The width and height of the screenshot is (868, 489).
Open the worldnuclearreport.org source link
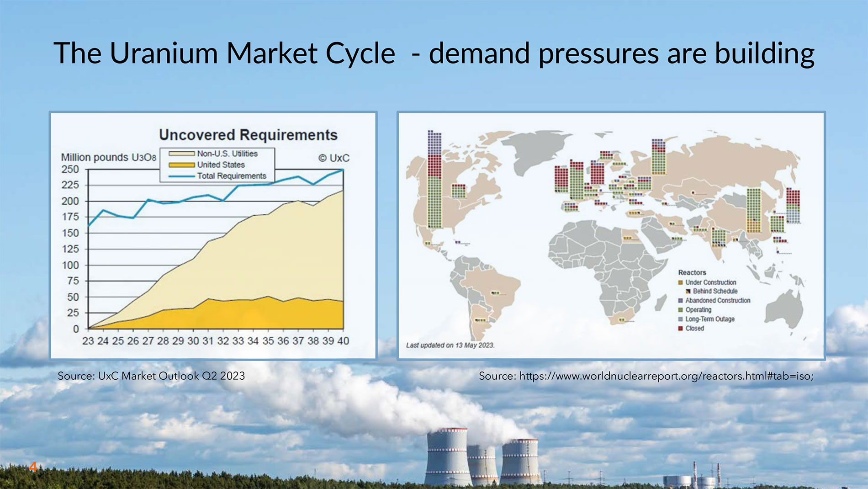(x=666, y=377)
